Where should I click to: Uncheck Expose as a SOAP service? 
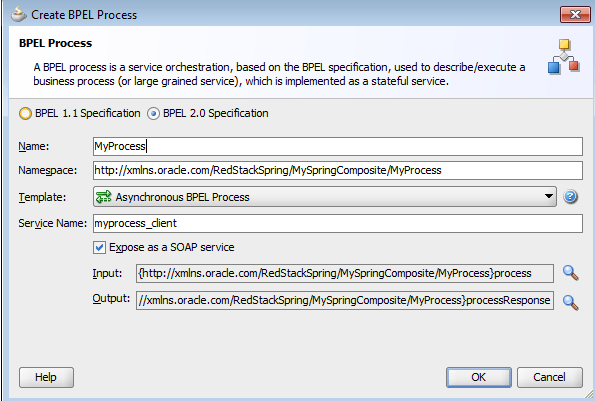tap(99, 247)
